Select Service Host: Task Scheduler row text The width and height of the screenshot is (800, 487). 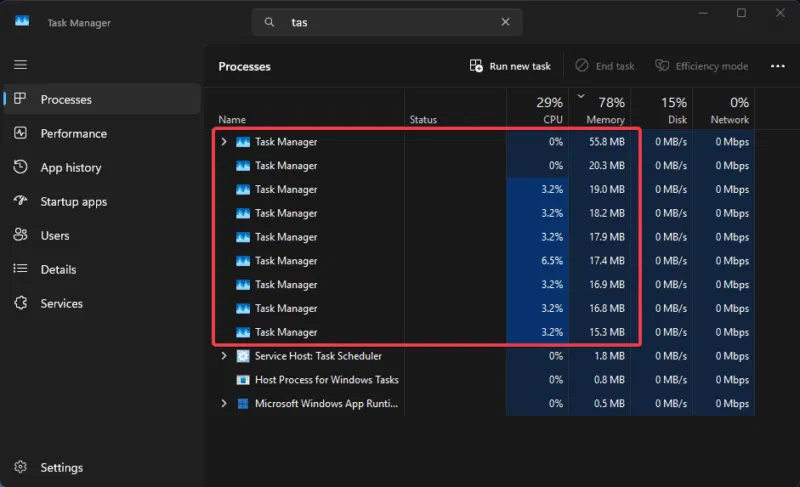318,356
